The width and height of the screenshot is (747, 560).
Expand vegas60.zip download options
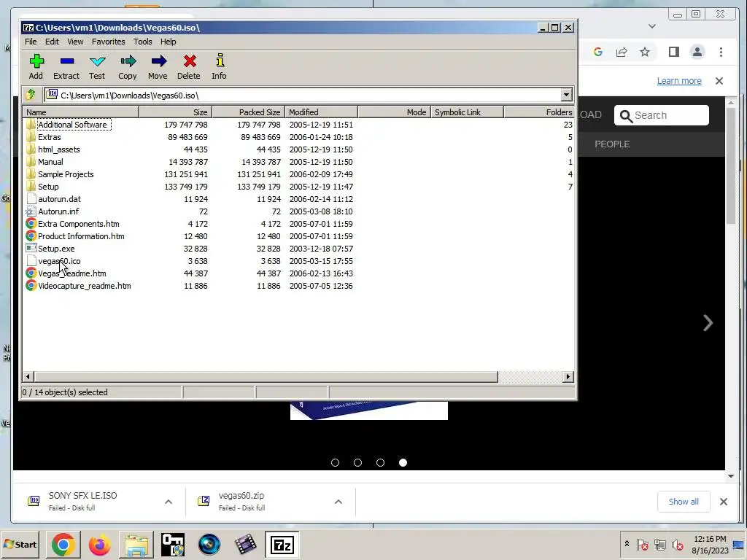pyautogui.click(x=338, y=502)
